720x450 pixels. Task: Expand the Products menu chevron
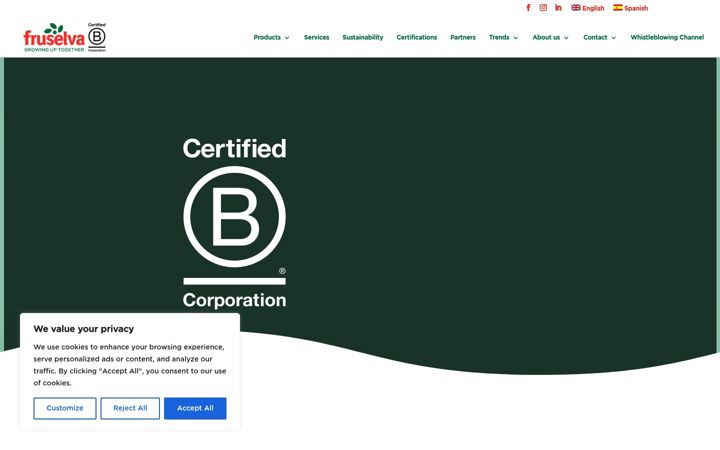point(287,38)
